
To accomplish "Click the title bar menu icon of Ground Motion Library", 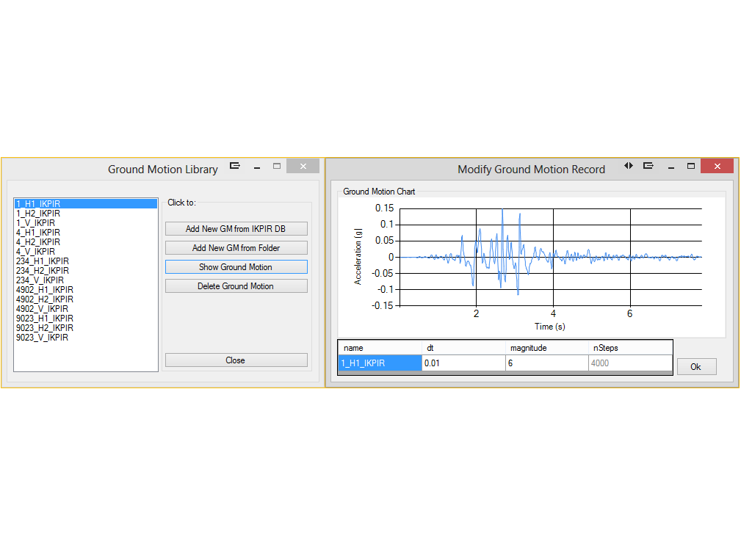I will pyautogui.click(x=235, y=166).
